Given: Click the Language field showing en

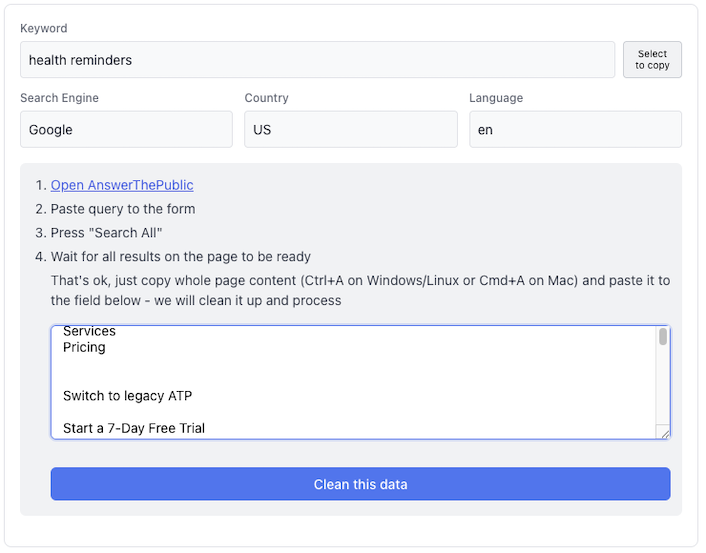Looking at the screenshot, I should (x=575, y=130).
